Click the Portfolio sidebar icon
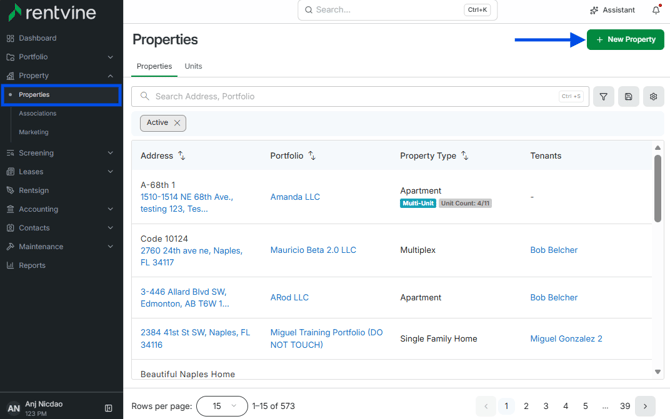This screenshot has height=419, width=670. [x=11, y=57]
